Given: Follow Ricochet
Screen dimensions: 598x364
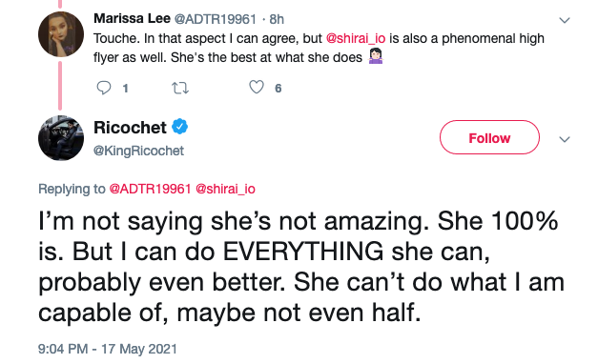Looking at the screenshot, I should tap(489, 137).
